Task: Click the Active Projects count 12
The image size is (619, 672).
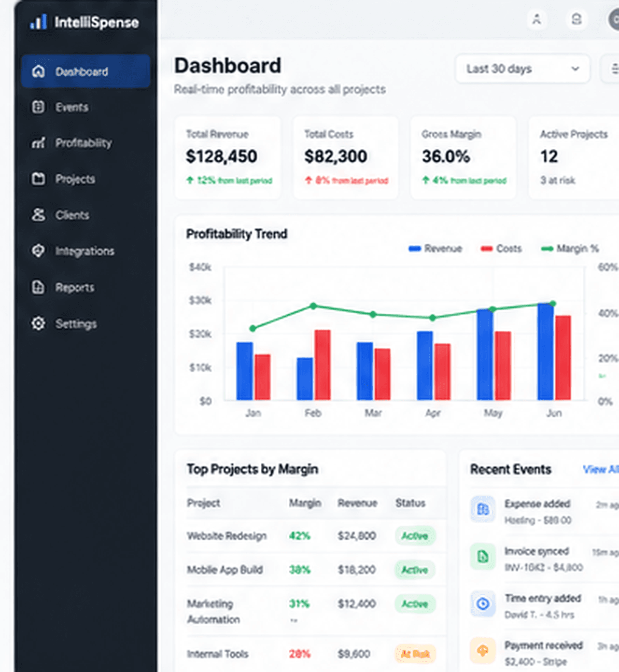Action: pos(549,156)
